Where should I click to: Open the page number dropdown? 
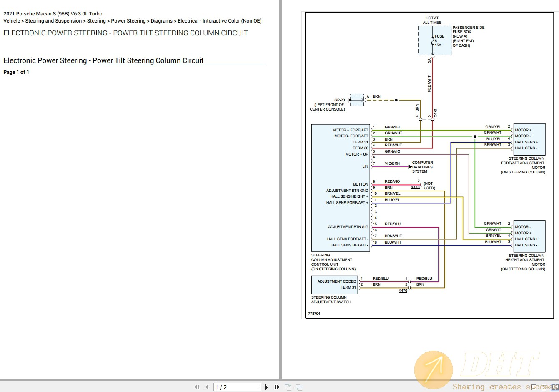258,387
